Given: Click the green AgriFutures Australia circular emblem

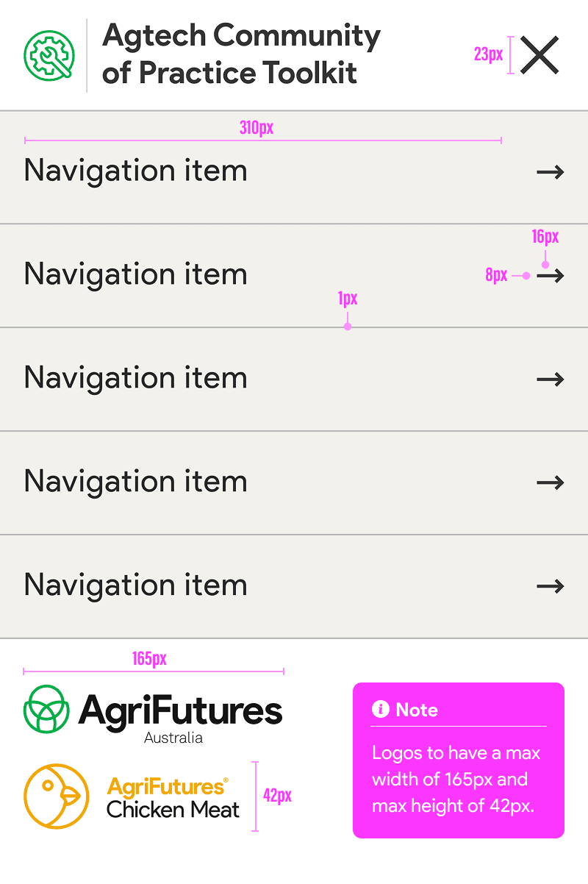Looking at the screenshot, I should [46, 709].
